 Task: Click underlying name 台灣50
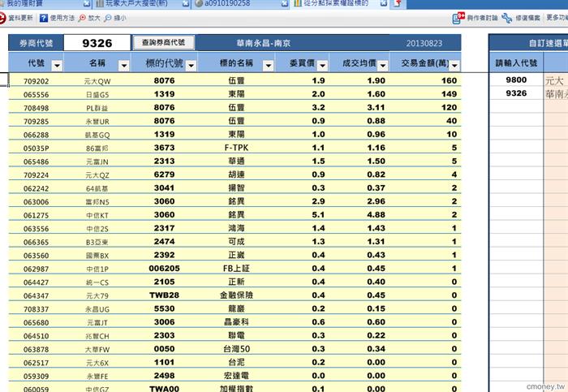236,349
